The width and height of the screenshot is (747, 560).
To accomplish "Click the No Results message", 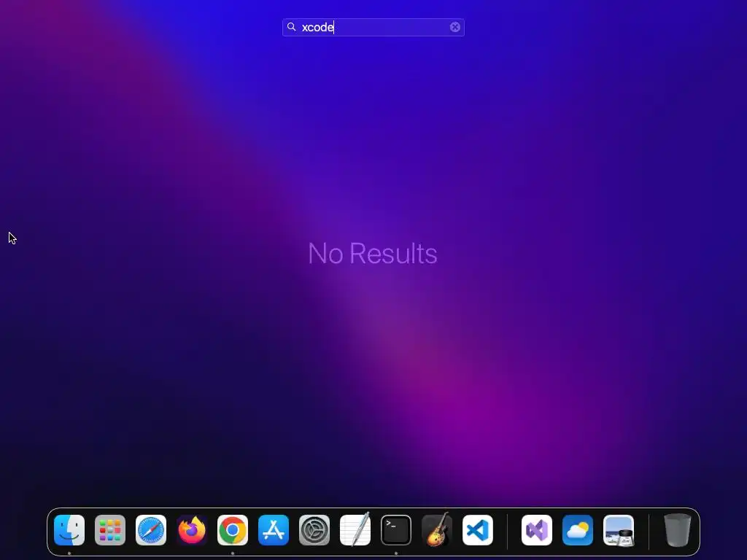I will (x=373, y=253).
